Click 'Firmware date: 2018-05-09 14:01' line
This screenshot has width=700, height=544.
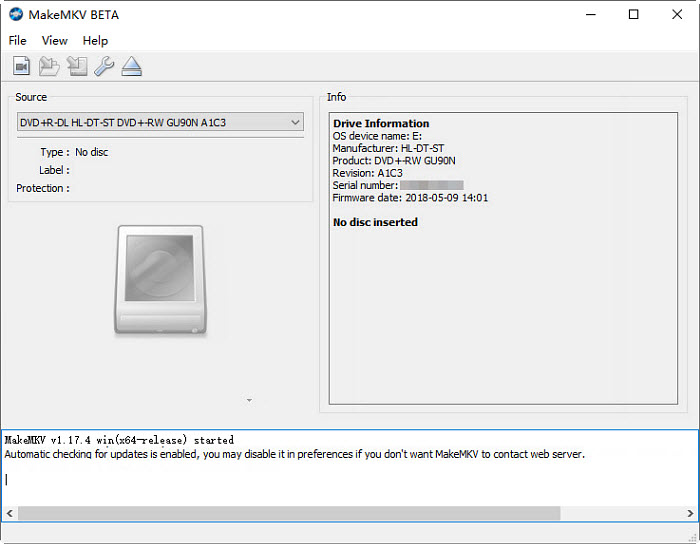(410, 198)
